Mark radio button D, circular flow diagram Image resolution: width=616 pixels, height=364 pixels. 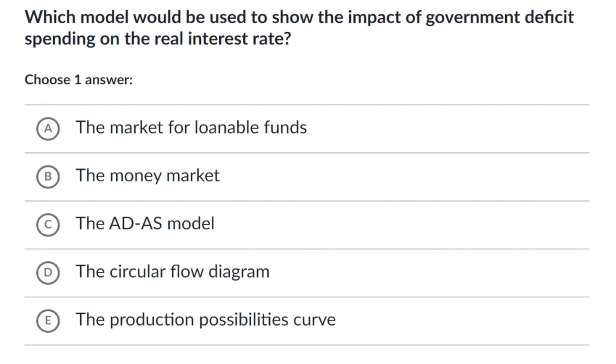click(48, 273)
